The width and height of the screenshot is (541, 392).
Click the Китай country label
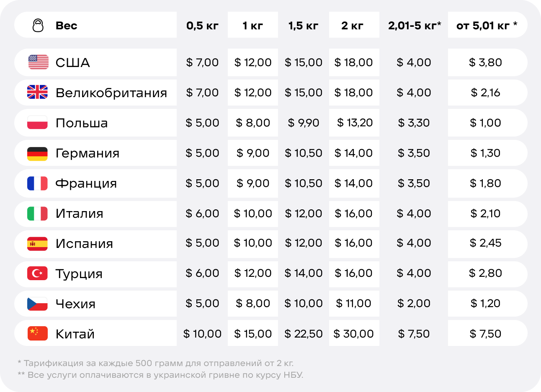[x=75, y=334]
